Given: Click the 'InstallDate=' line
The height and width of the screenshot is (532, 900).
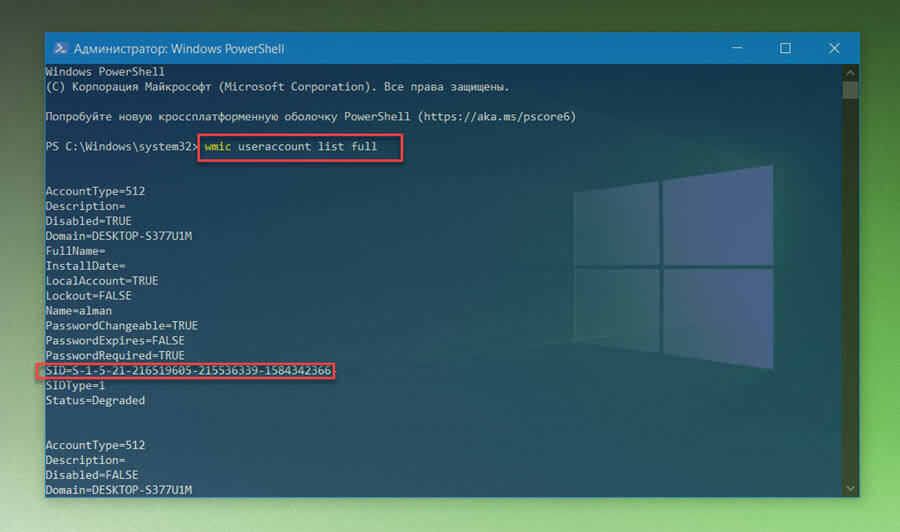Looking at the screenshot, I should (x=85, y=266).
